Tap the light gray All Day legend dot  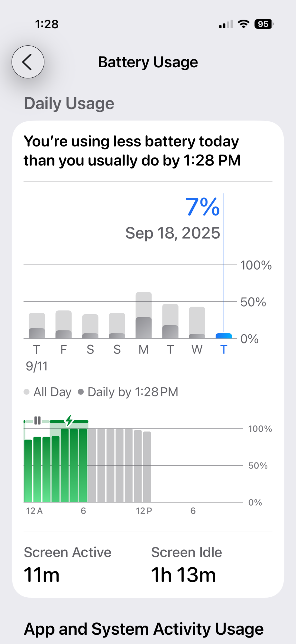[x=27, y=392]
